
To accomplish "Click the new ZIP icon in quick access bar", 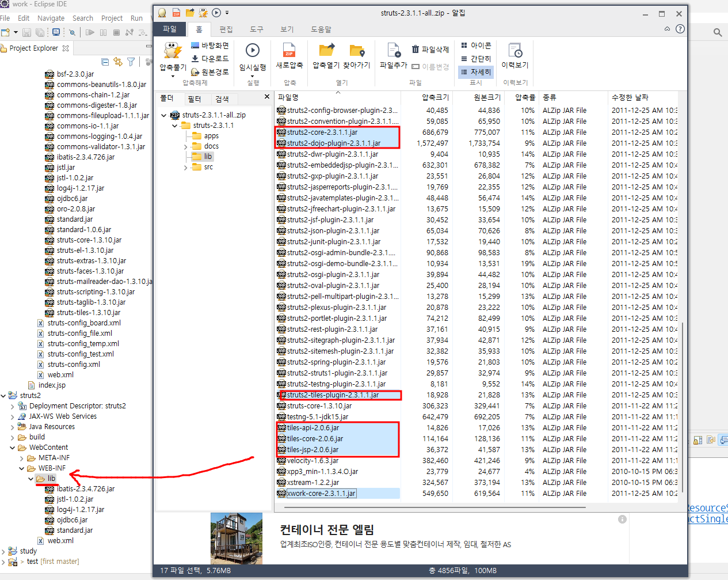I will [x=176, y=13].
